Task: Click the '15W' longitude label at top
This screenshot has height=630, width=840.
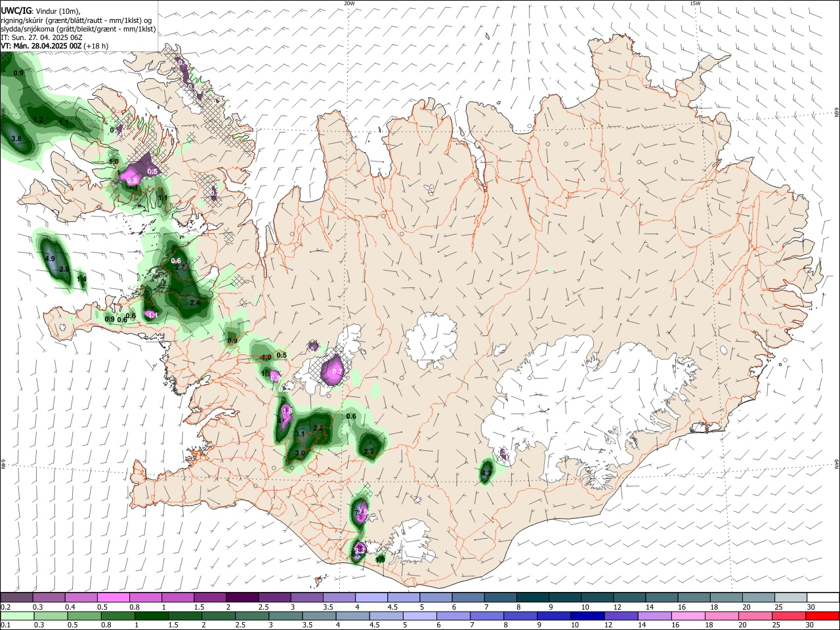Action: pos(695,3)
